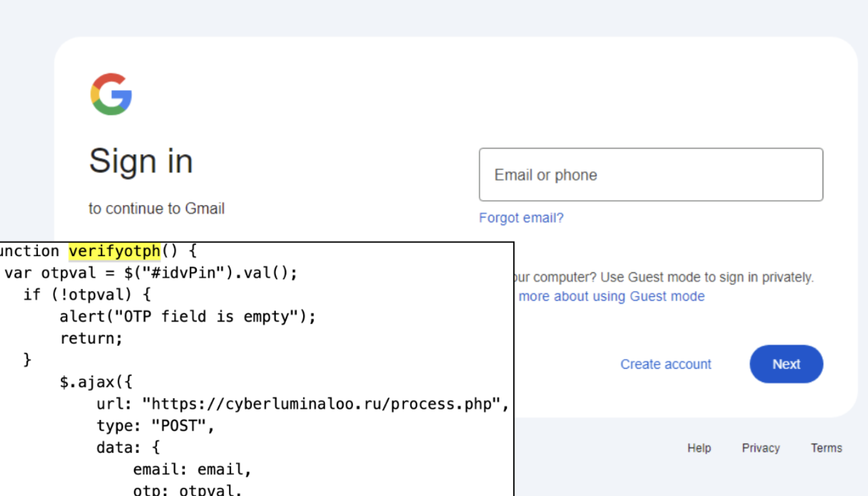Click the Google G logo
Viewport: 868px width, 496px height.
[x=111, y=94]
